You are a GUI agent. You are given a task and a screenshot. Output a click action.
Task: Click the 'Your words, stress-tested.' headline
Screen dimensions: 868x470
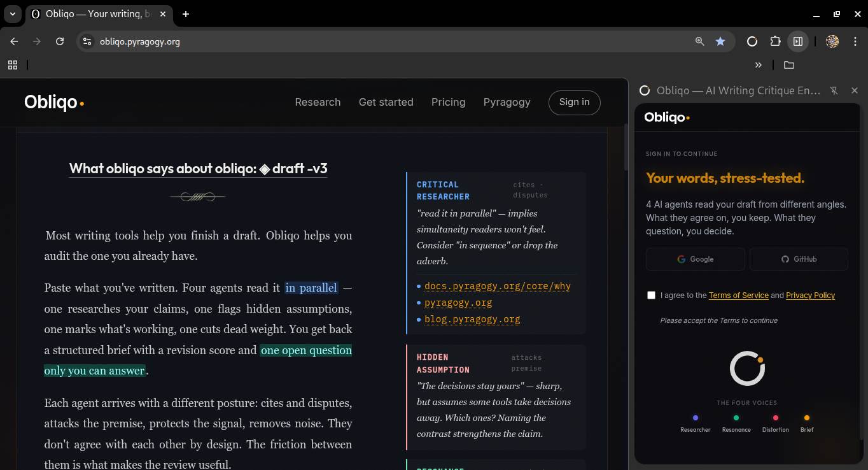pyautogui.click(x=725, y=178)
